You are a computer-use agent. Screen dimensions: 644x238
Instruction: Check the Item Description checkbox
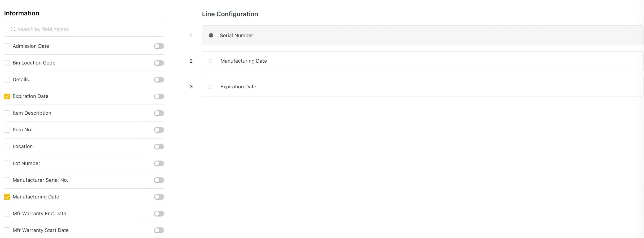[x=7, y=113]
